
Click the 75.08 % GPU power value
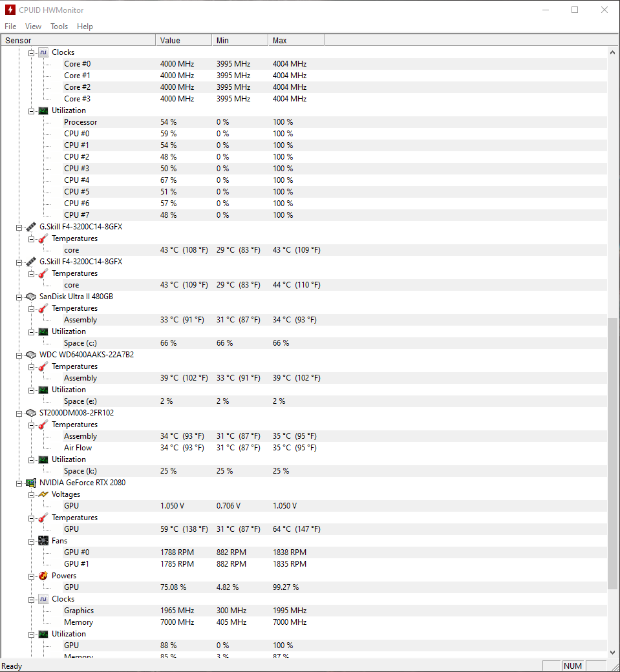[x=173, y=587]
